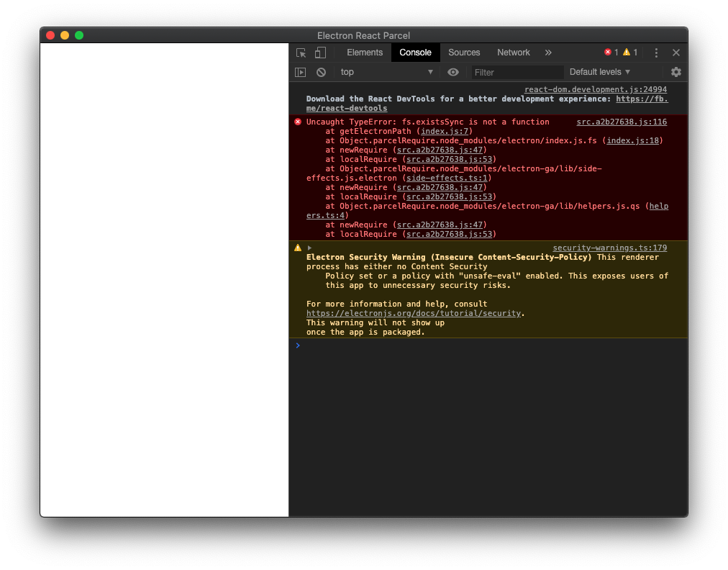Click the Electron React Parcel window title
The image size is (728, 570).
click(x=363, y=35)
